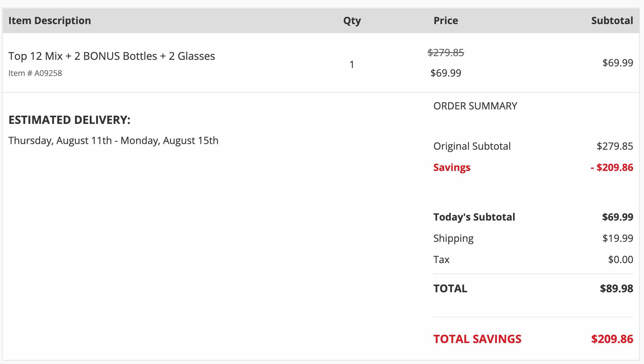Click the ESTIMATED DELIVERY heading
The width and height of the screenshot is (644, 364).
tap(69, 120)
